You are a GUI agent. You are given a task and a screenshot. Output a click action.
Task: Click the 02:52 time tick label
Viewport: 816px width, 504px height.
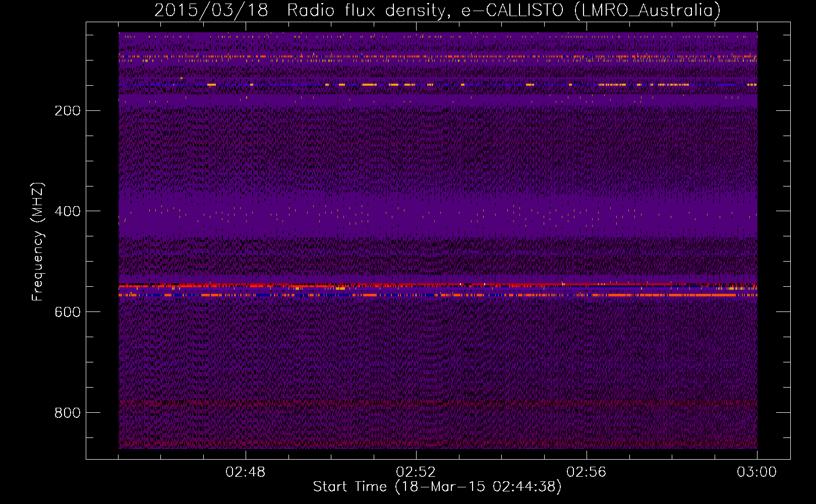pyautogui.click(x=416, y=472)
